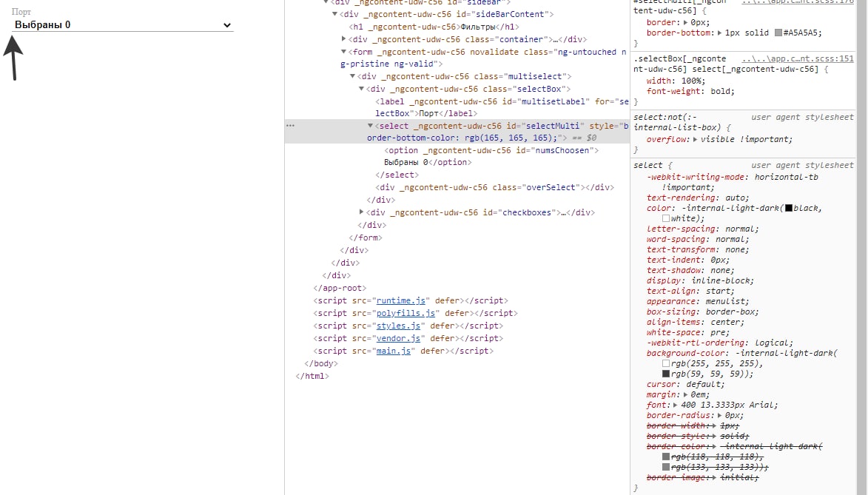The width and height of the screenshot is (868, 495).
Task: Expand the border-bottom shorthand triangle
Action: click(x=719, y=33)
